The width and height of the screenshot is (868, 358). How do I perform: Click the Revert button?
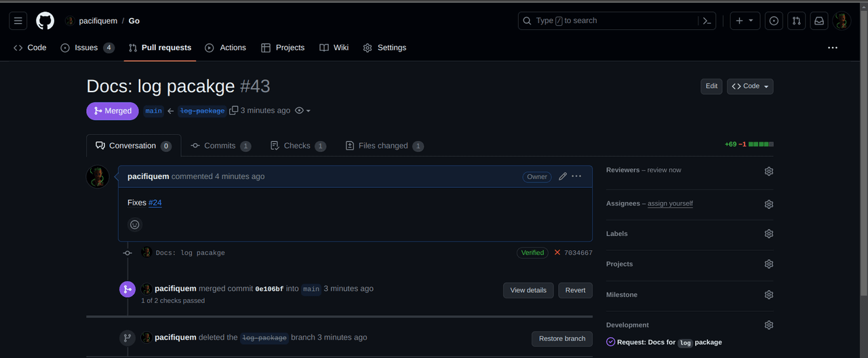(x=575, y=290)
